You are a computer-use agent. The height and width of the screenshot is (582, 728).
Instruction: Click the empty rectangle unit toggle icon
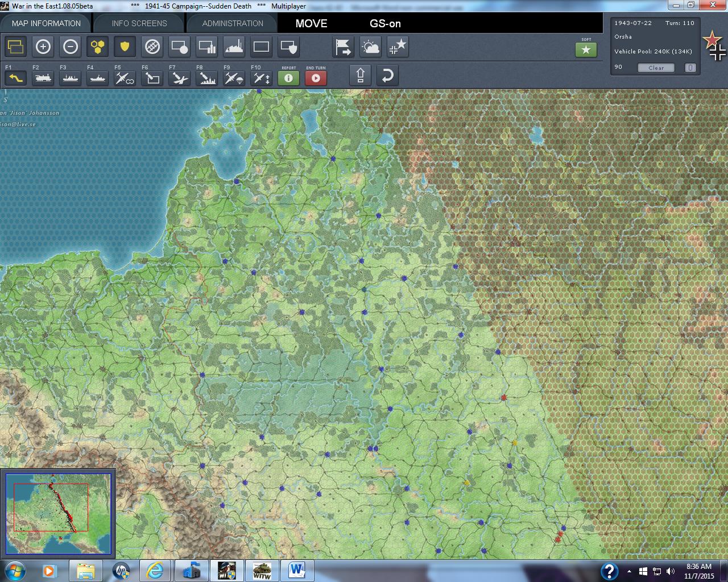(262, 47)
